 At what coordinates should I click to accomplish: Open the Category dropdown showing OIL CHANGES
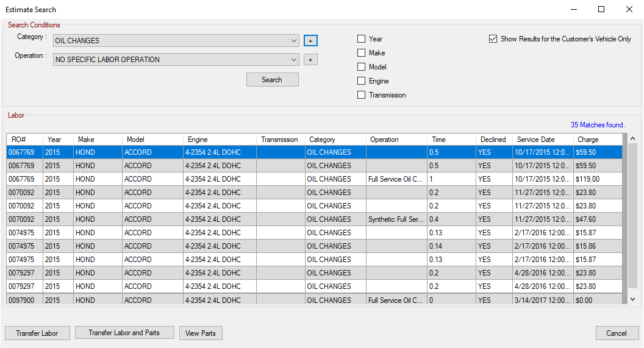pos(176,41)
